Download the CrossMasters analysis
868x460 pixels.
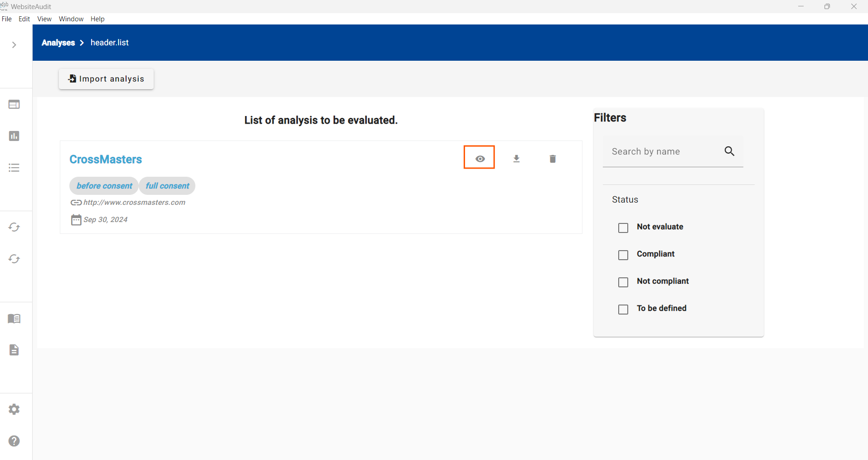click(x=516, y=159)
